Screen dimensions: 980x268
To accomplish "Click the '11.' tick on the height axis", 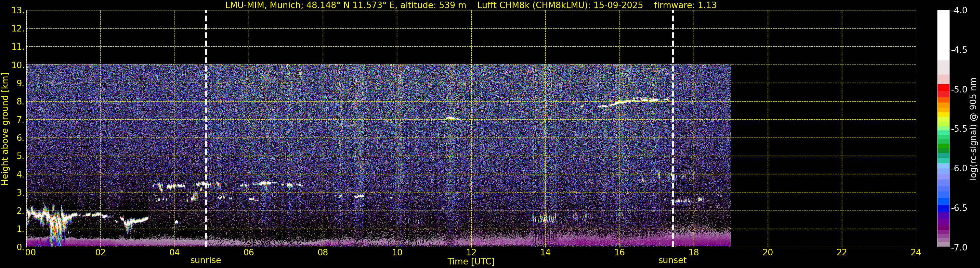I will point(18,47).
